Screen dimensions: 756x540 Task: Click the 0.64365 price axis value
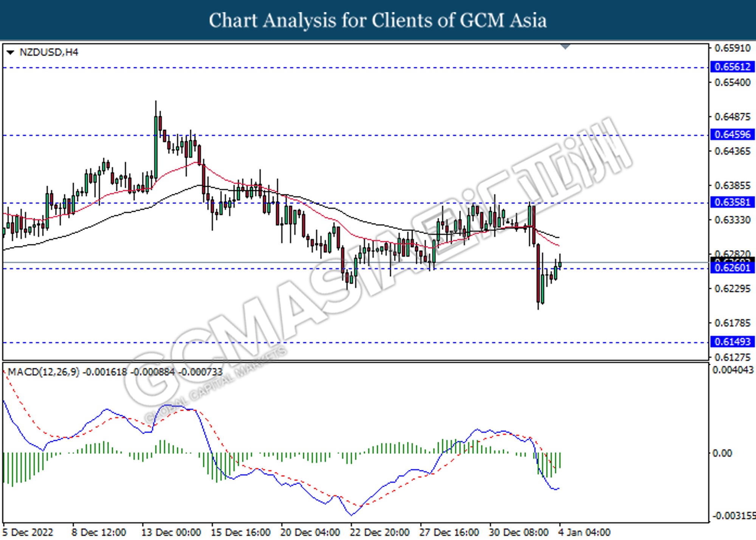pos(733,151)
